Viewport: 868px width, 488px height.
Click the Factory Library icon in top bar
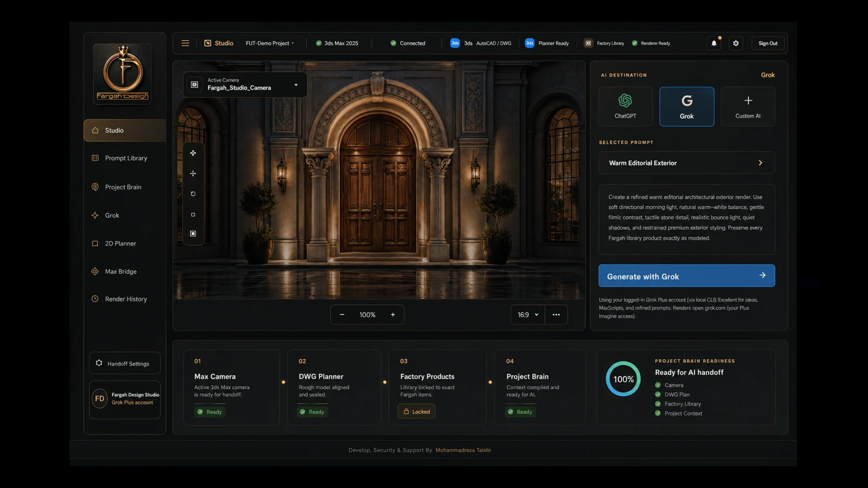pyautogui.click(x=588, y=43)
